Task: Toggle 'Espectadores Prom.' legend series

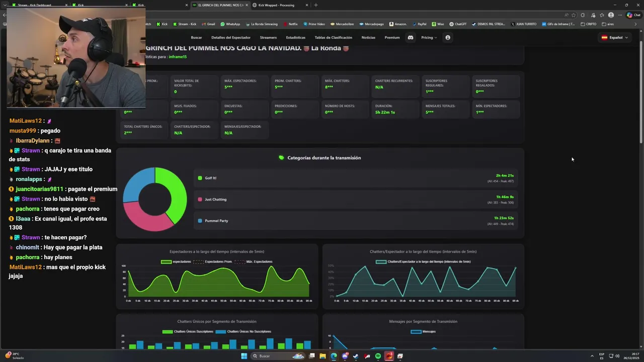Action: click(x=212, y=261)
